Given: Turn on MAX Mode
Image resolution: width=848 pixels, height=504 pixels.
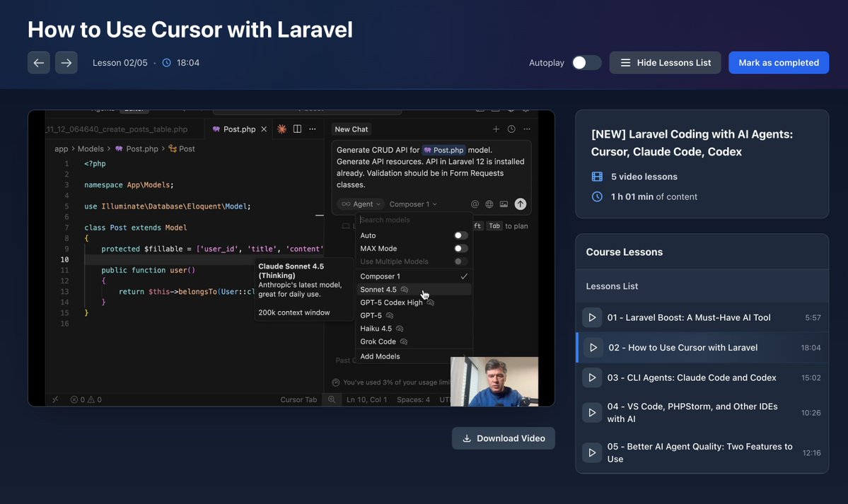Looking at the screenshot, I should tap(460, 248).
